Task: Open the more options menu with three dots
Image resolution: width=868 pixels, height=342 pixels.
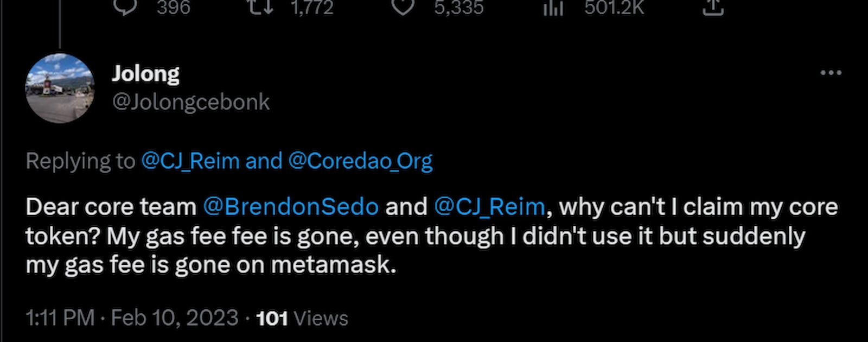Action: (x=829, y=72)
